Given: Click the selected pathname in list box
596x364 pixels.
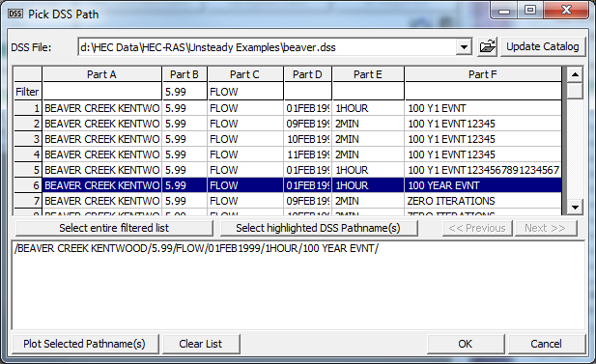Looking at the screenshot, I should pyautogui.click(x=196, y=248).
